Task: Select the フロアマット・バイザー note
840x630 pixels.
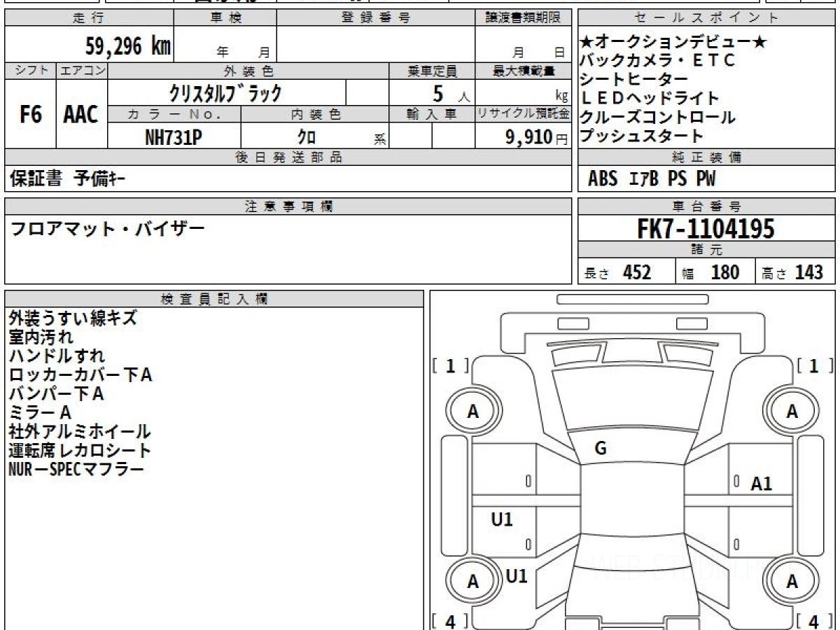Action: [x=107, y=228]
